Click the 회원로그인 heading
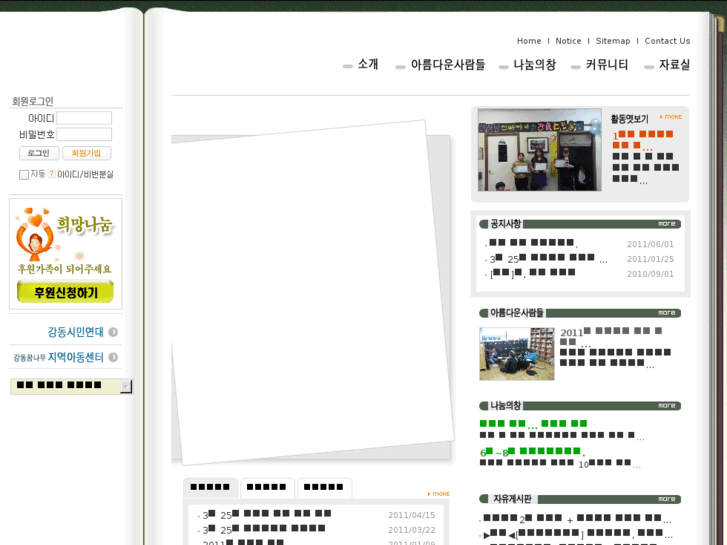The width and height of the screenshot is (727, 545). point(32,101)
